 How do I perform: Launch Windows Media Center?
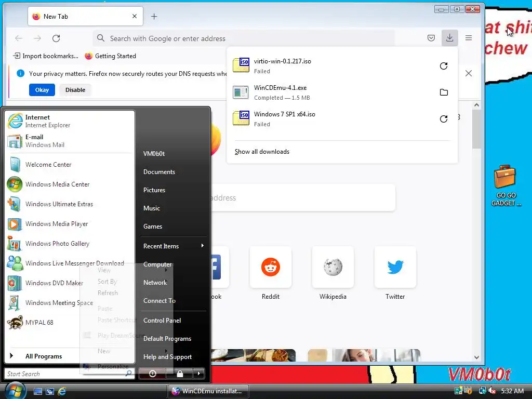click(x=70, y=184)
